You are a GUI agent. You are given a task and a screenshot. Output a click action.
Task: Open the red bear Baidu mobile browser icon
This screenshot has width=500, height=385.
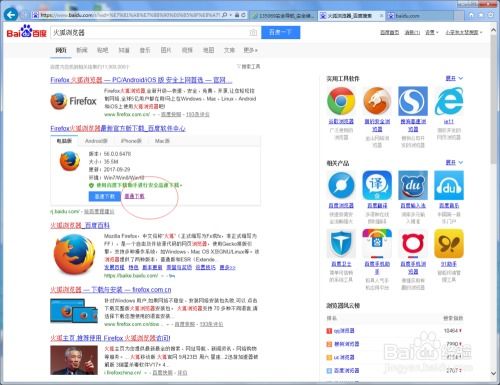click(x=413, y=244)
